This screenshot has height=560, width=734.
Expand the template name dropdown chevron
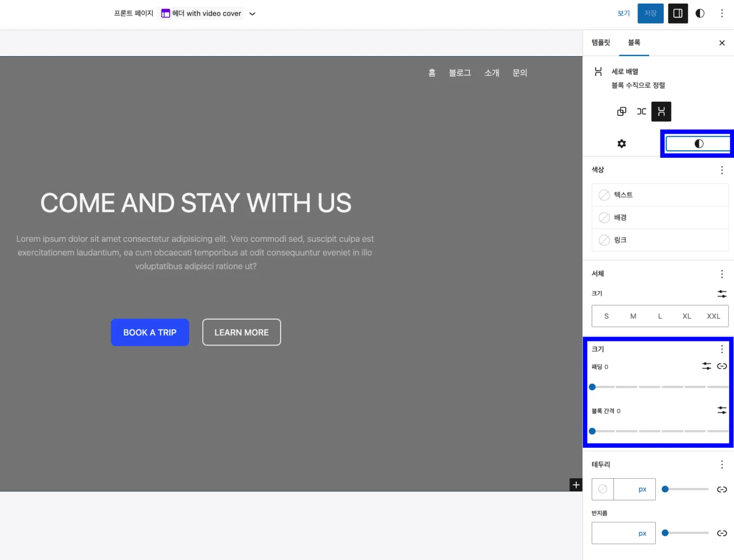(x=252, y=14)
